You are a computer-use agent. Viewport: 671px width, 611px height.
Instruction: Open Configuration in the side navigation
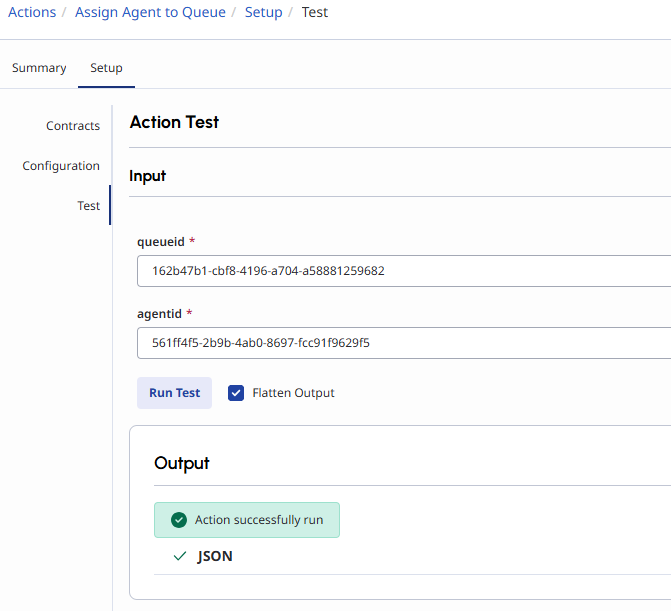pyautogui.click(x=61, y=166)
